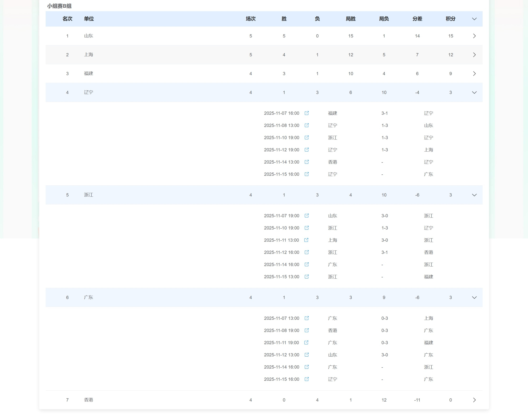Collapse the 辽宁 match list
The height and width of the screenshot is (420, 528).
click(474, 92)
